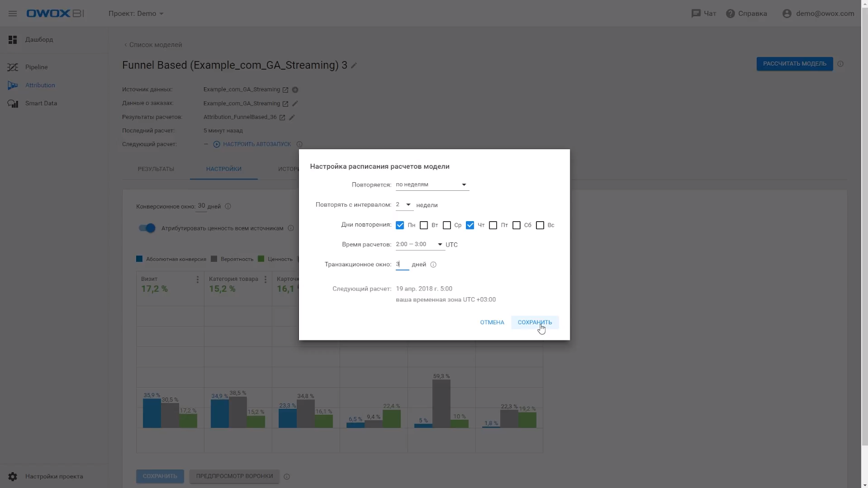Open the hamburger navigation menu

pos(12,14)
